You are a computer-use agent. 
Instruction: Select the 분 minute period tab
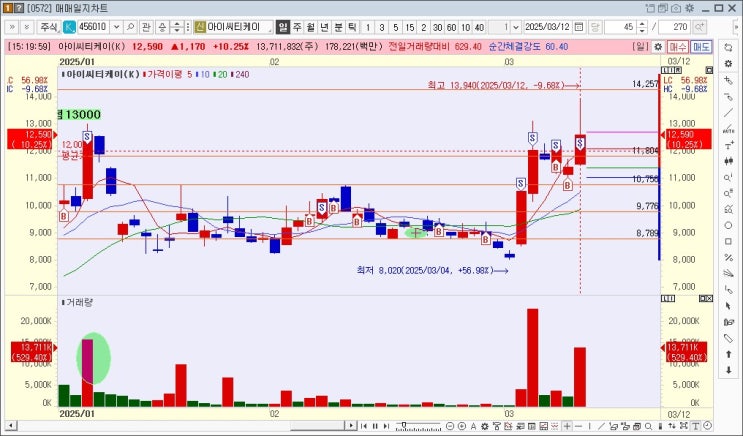point(338,27)
